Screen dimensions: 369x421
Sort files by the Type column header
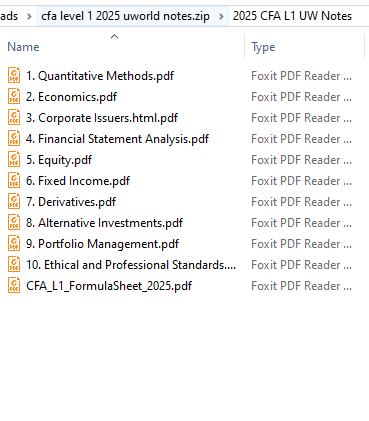263,47
